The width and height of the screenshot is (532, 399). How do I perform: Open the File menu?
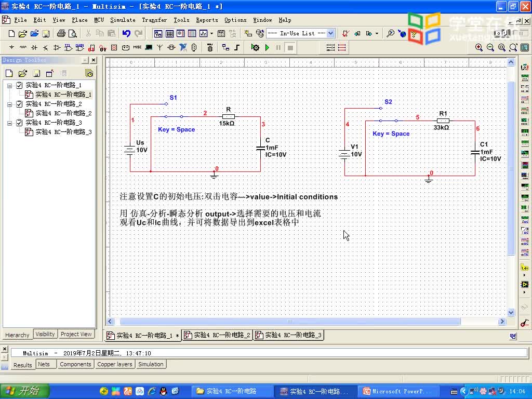20,20
